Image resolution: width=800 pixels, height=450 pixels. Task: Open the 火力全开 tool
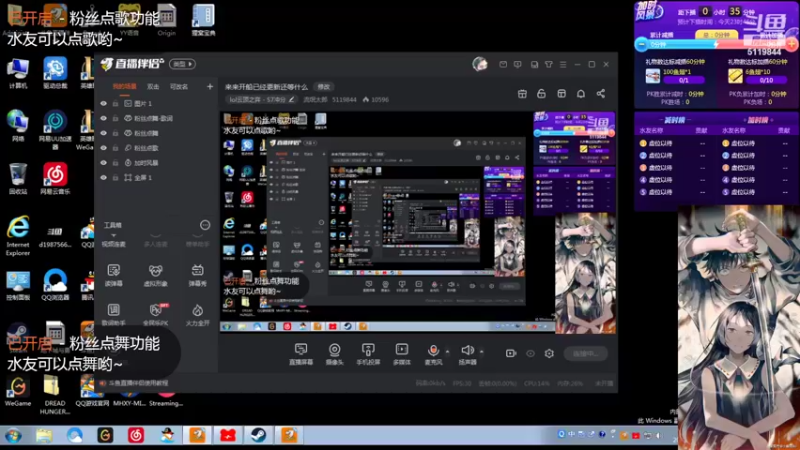click(x=197, y=314)
